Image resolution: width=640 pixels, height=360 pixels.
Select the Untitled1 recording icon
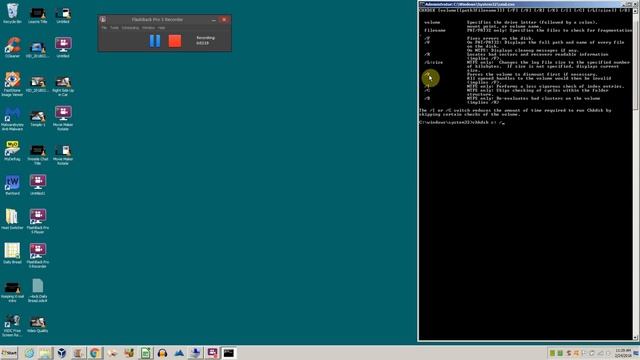click(38, 185)
